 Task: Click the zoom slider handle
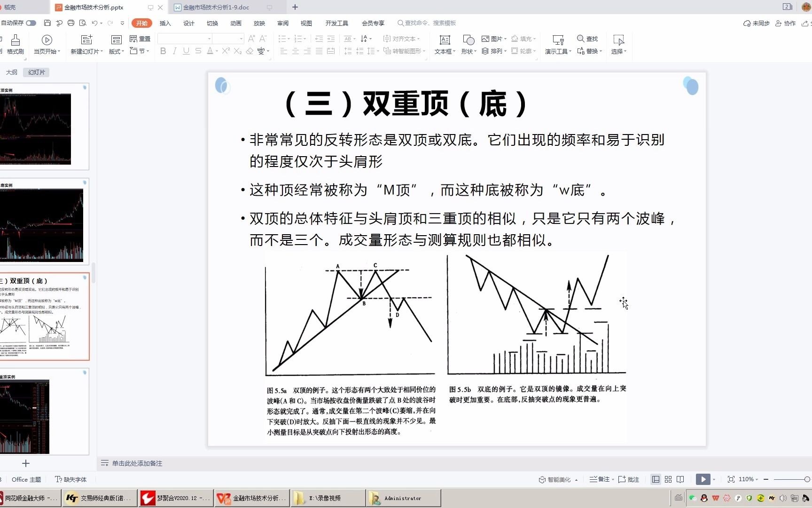(807, 479)
